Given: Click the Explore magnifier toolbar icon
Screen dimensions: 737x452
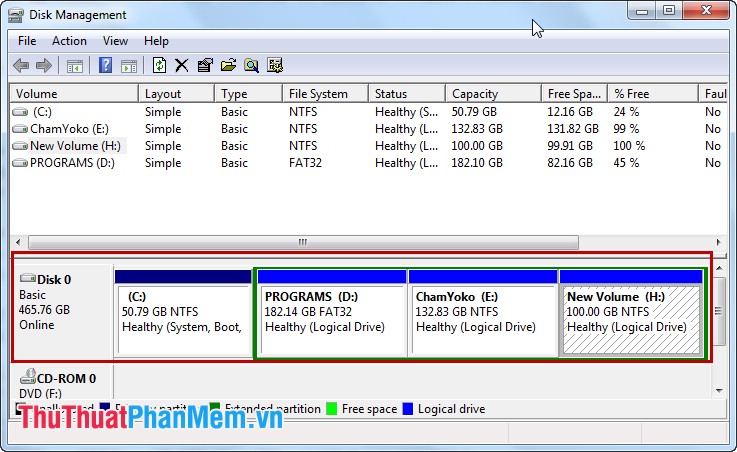Looking at the screenshot, I should pyautogui.click(x=251, y=65).
